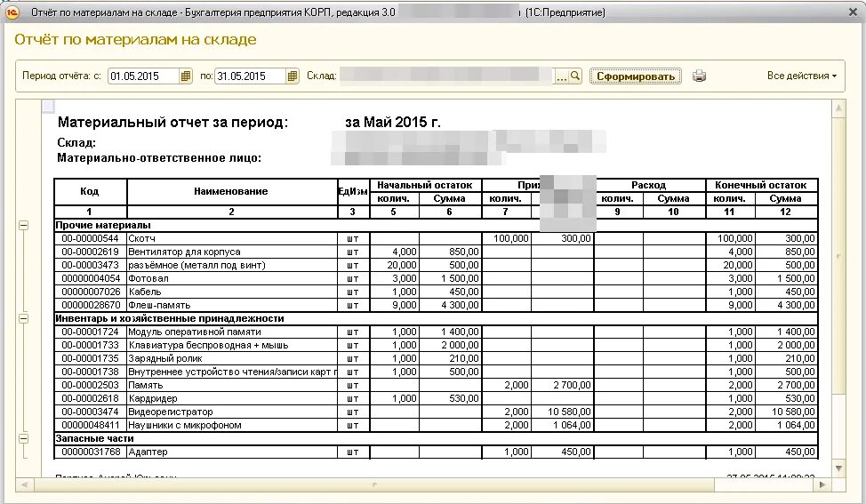Click the Начальный остаток column header
Screen dimensions: 866x504
425,186
